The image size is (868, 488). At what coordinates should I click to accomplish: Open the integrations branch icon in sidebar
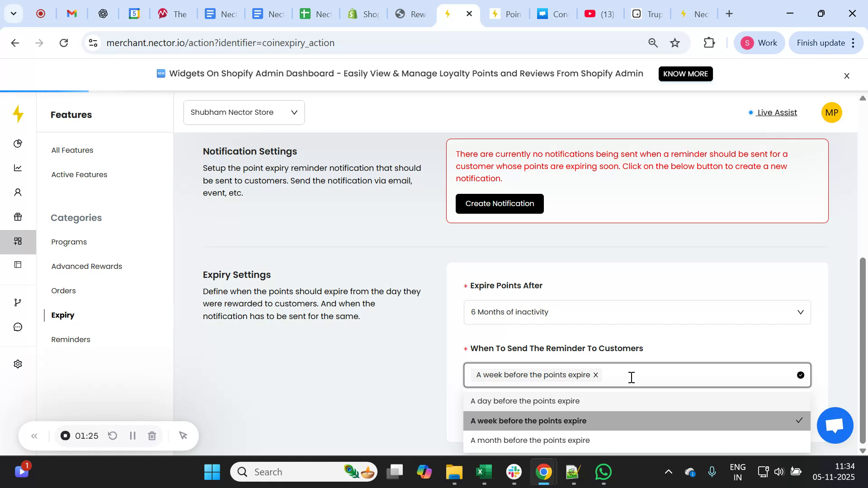tap(18, 302)
